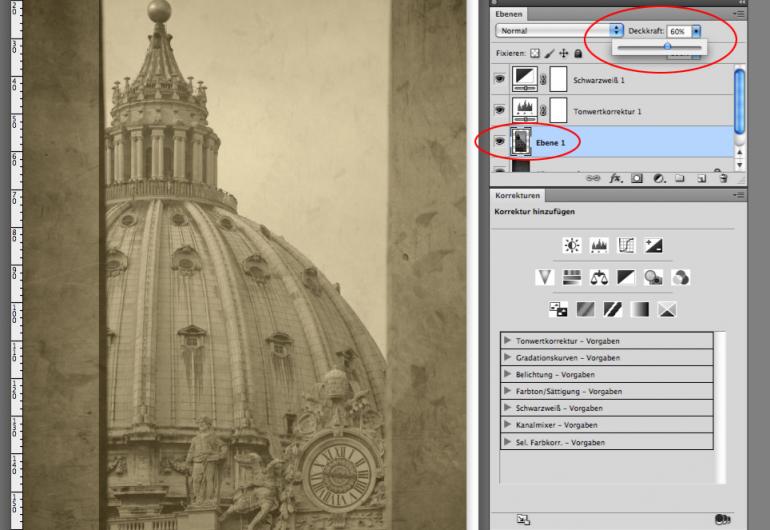Add a Vibrance (Dynamik) adjustment
The width and height of the screenshot is (770, 530).
tap(544, 278)
